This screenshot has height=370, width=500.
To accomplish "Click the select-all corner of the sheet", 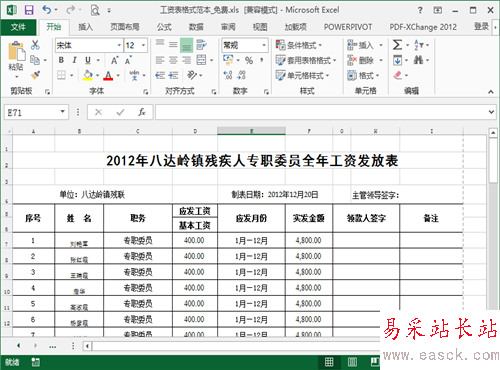I will tap(7, 131).
